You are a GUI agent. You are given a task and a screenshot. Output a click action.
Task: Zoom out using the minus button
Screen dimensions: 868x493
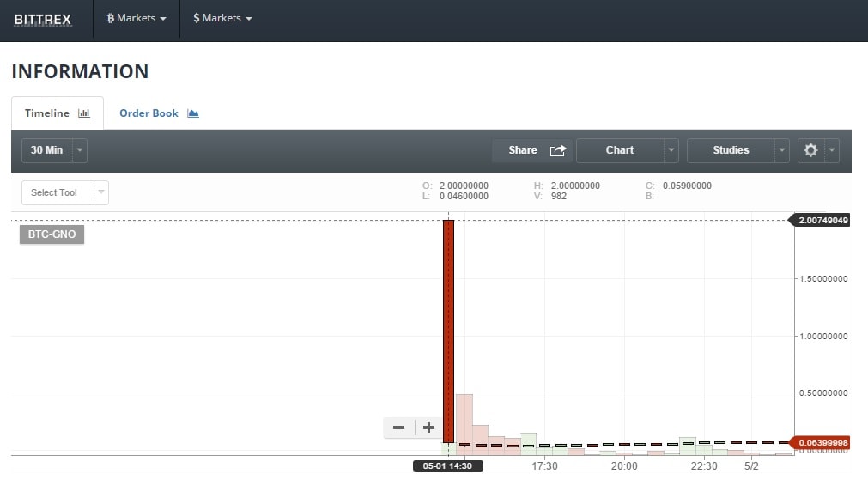pyautogui.click(x=398, y=428)
